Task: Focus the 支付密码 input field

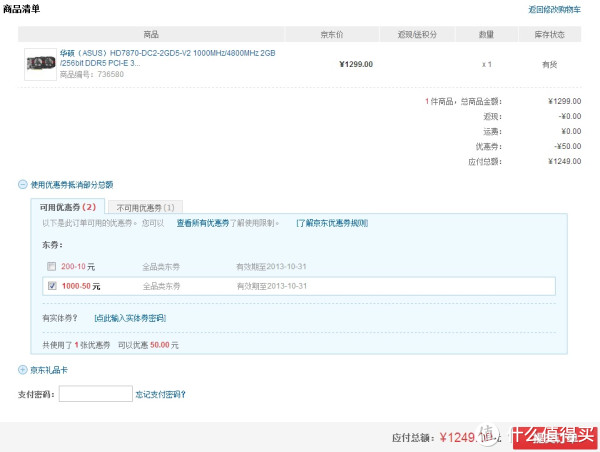Action: [96, 394]
